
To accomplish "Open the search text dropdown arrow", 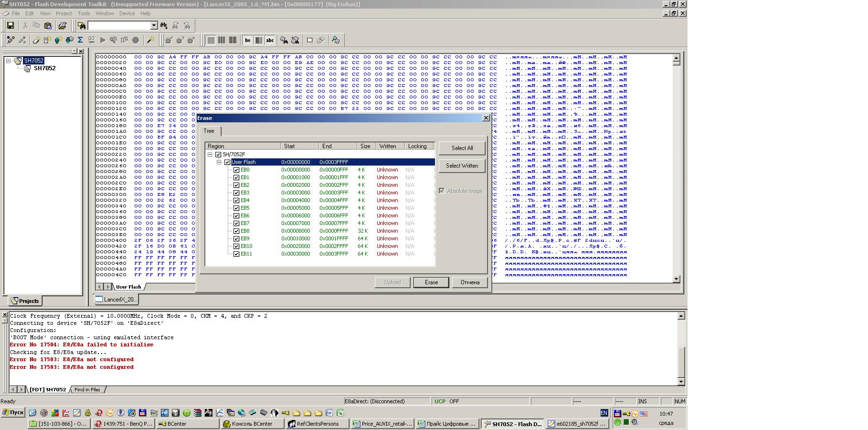I will [154, 26].
